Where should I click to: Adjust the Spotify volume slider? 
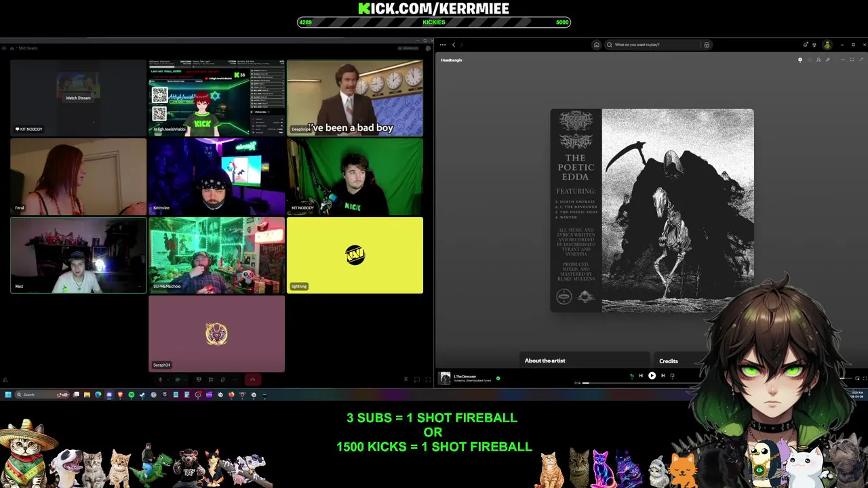[x=846, y=378]
